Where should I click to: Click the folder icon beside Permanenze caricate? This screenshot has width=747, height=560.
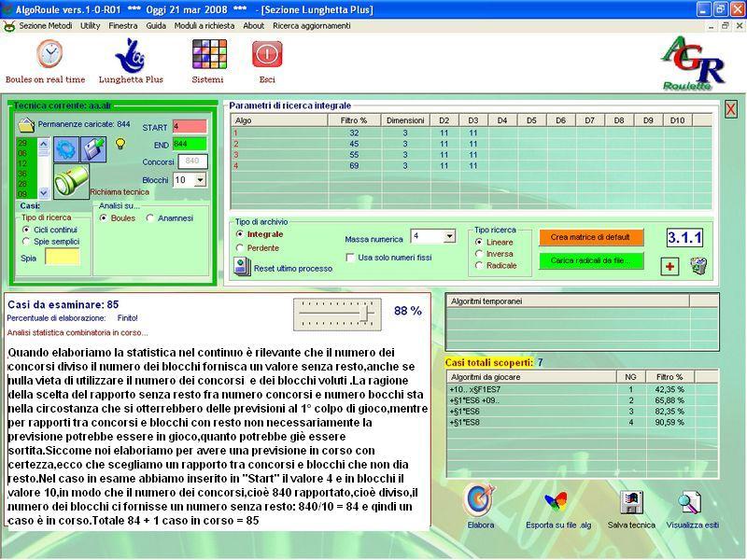click(27, 125)
